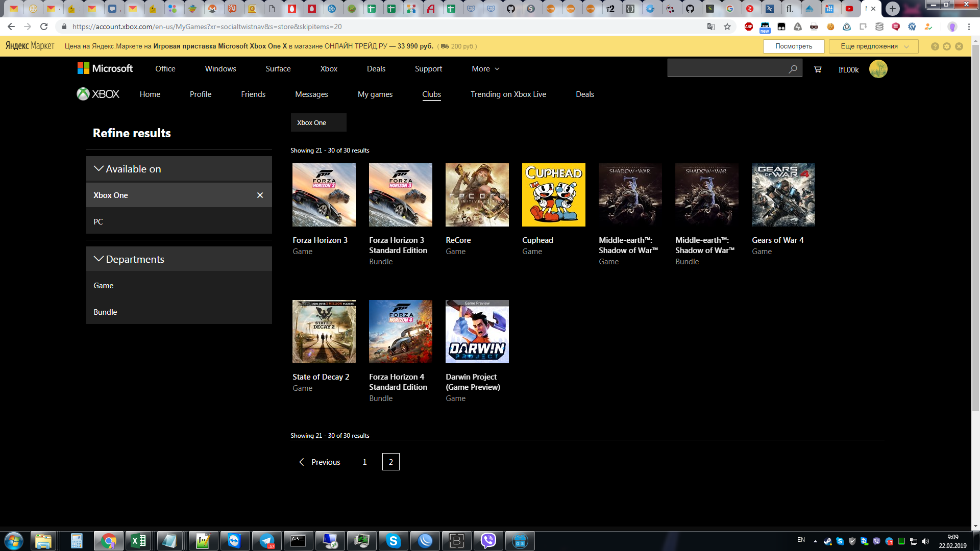Click the browser address bar URL
Viewport: 980px width, 551px height.
click(207, 27)
